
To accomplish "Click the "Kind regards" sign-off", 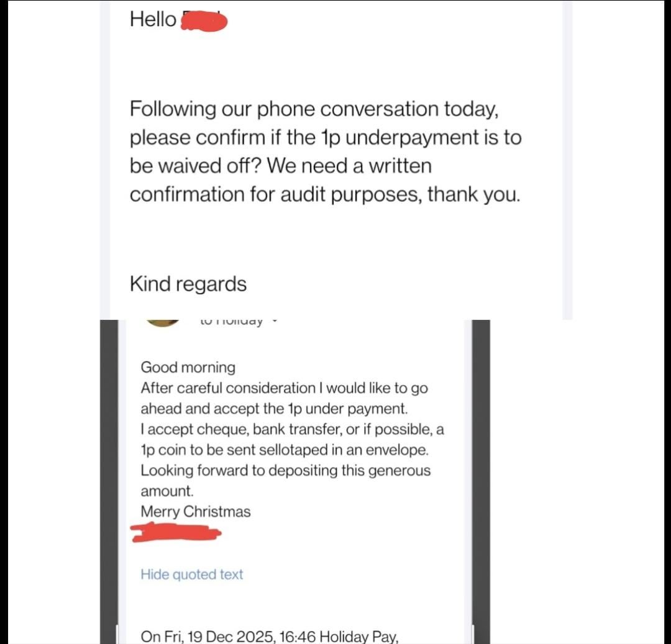I will (x=188, y=284).
